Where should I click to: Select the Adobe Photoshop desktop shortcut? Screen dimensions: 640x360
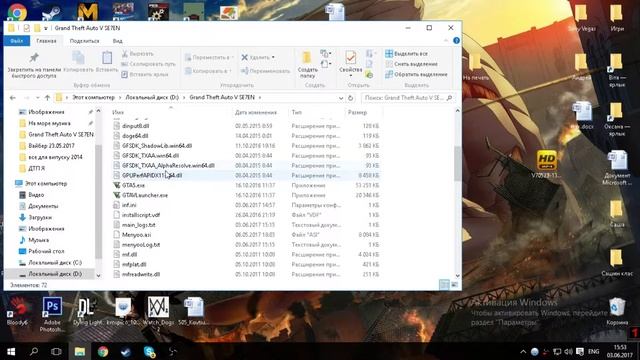(x=52, y=313)
